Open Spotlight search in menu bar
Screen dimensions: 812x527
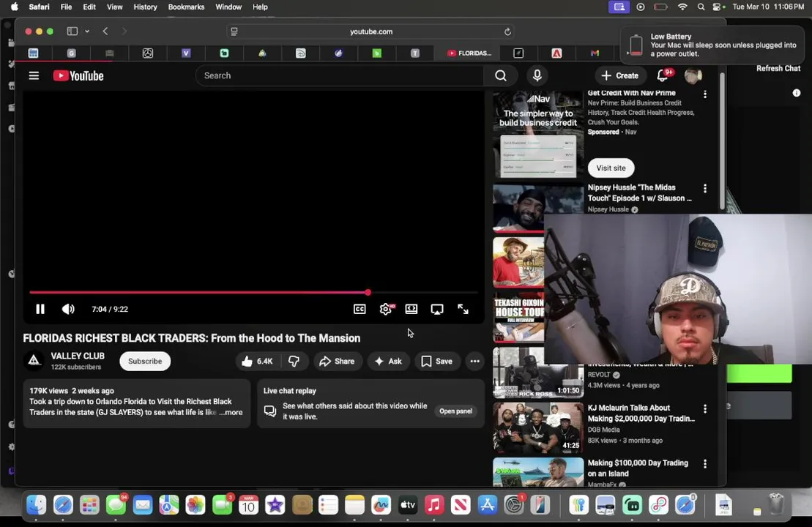coord(701,7)
